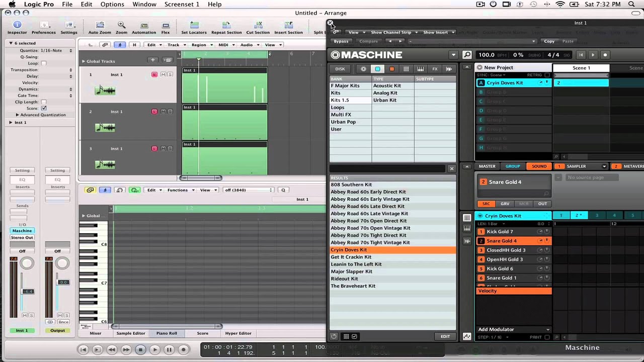The width and height of the screenshot is (644, 362).
Task: Click the Stop button in transport
Action: (x=140, y=349)
